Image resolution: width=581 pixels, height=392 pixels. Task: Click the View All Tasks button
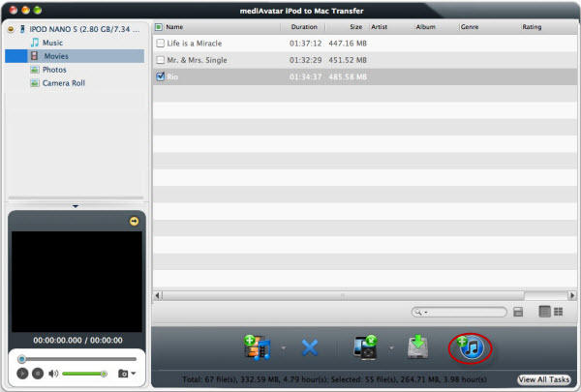[x=543, y=379]
